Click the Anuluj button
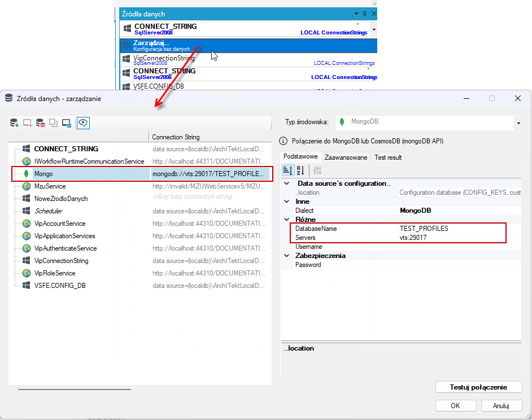Viewport: 532px width, 420px height. 501,406
